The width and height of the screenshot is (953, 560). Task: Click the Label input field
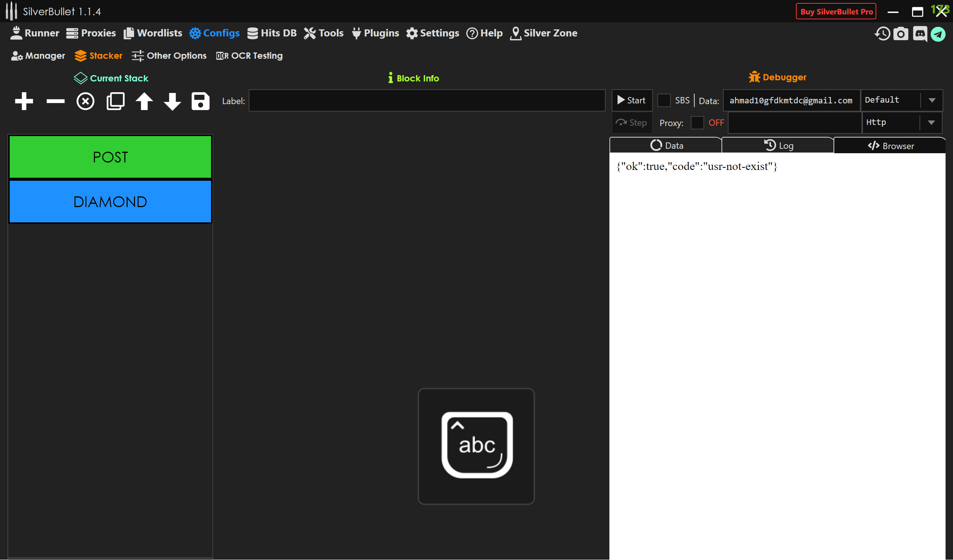[427, 101]
